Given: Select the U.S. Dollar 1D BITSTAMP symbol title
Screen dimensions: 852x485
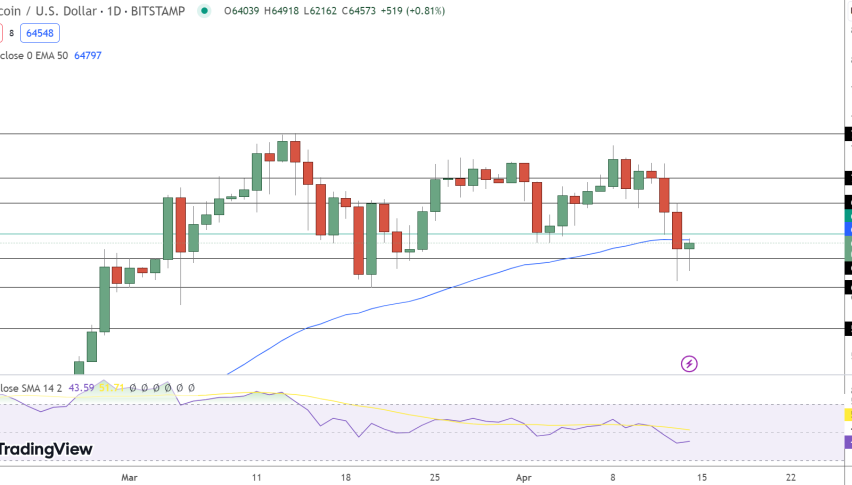Looking at the screenshot, I should tap(92, 11).
